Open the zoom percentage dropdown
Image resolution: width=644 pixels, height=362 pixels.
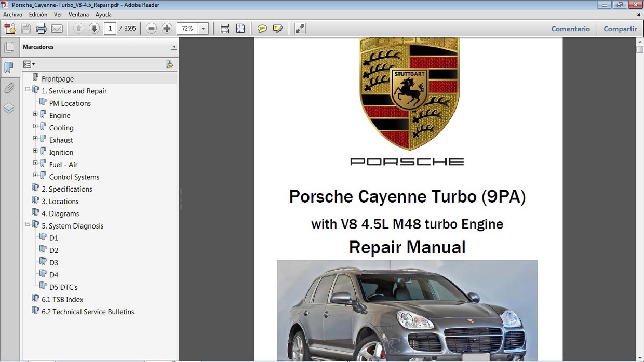click(203, 28)
